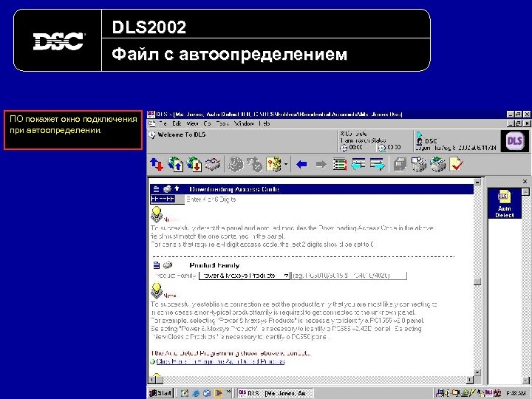Image resolution: width=532 pixels, height=399 pixels.
Task: Select the Auto Detect item in right panel
Action: [504, 204]
